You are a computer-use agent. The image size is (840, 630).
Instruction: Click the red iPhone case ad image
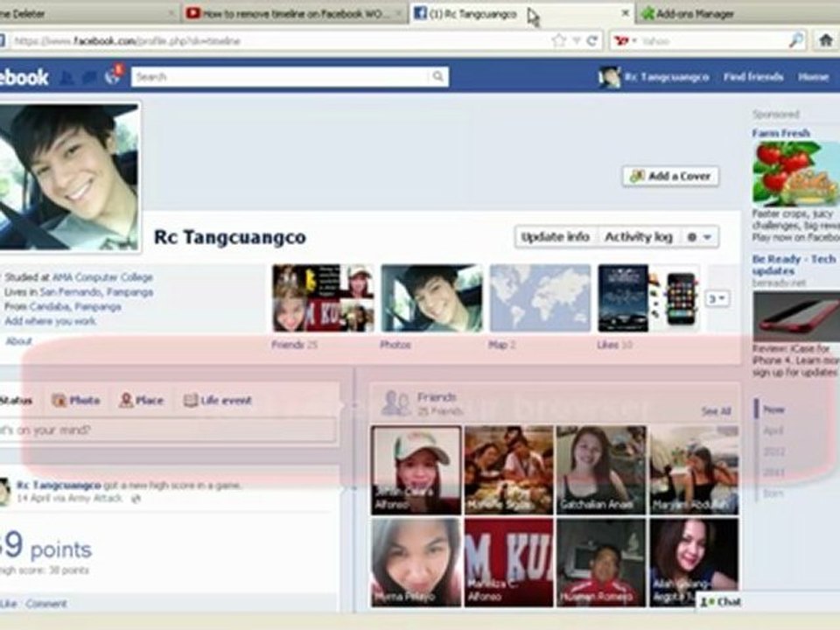point(796,316)
